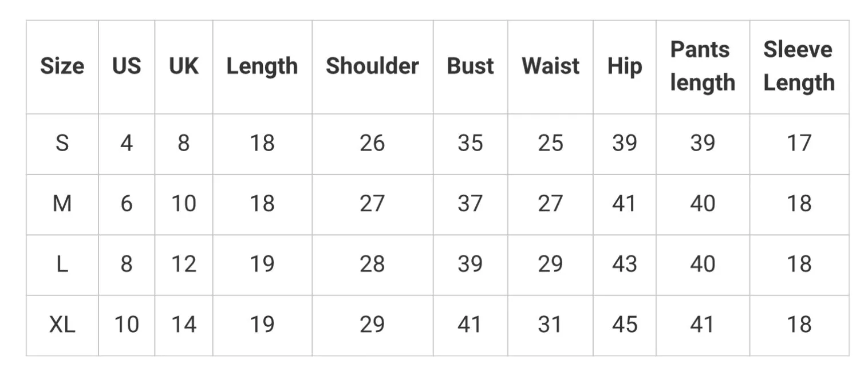Select the Shoulder column header
This screenshot has height=383, width=868.
372,66
